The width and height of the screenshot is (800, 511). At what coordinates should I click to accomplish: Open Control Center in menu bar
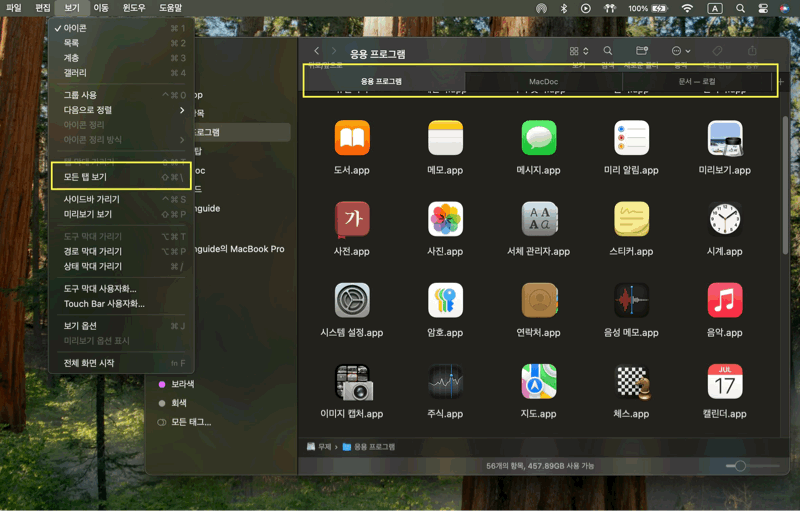[763, 8]
